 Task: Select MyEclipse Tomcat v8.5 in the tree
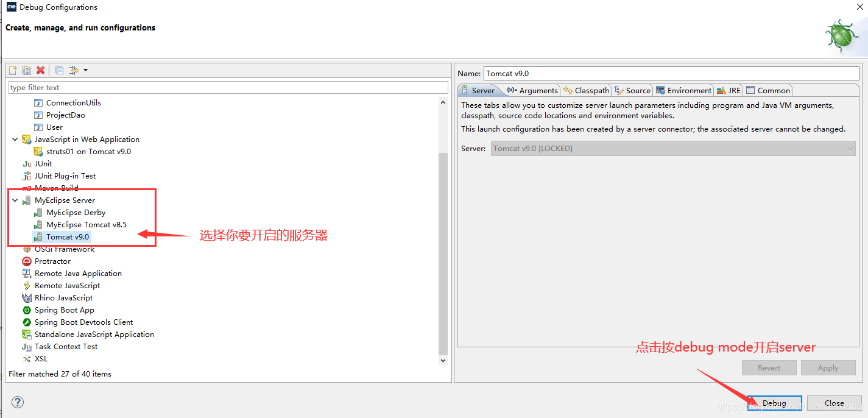(80, 224)
